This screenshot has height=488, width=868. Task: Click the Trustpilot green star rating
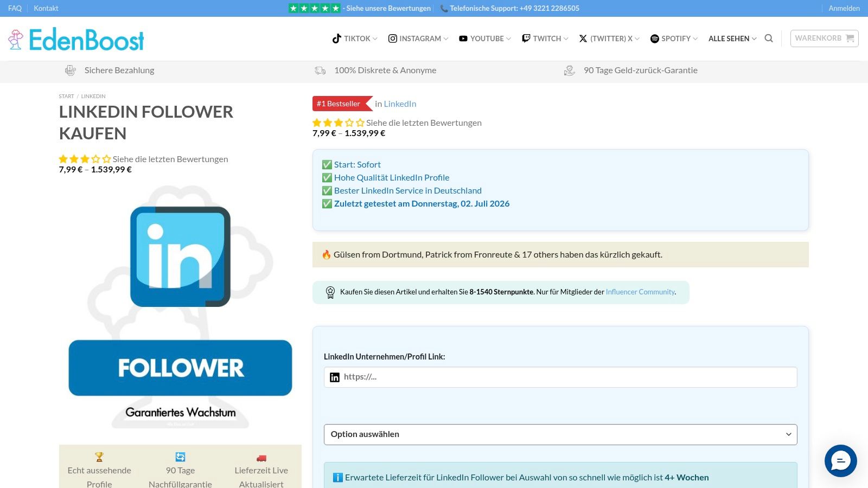315,8
